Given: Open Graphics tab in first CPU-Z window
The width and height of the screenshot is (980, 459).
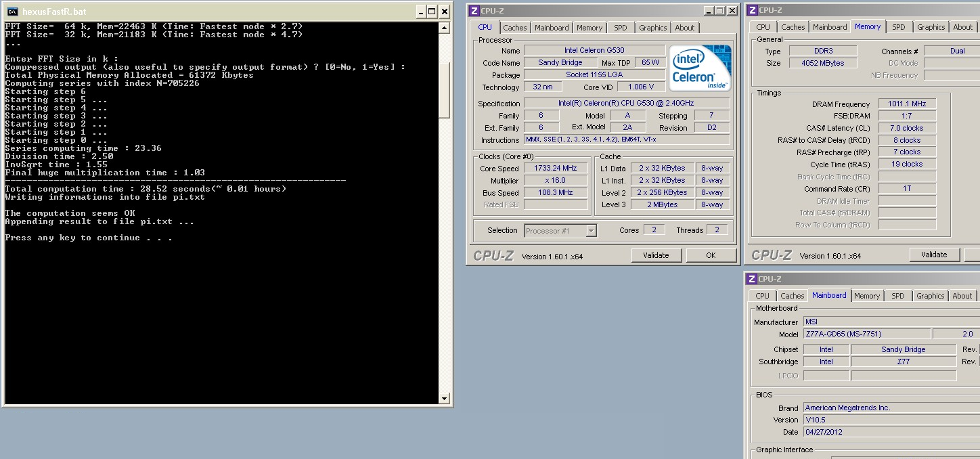Looking at the screenshot, I should (x=653, y=28).
